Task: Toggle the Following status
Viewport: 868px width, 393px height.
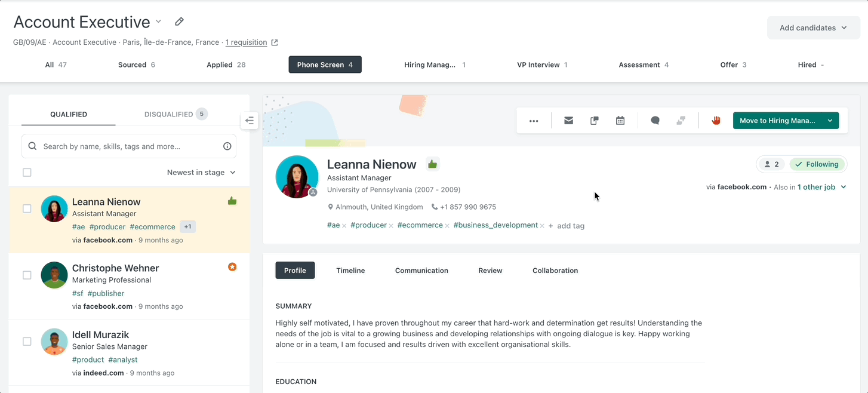Action: click(x=817, y=164)
